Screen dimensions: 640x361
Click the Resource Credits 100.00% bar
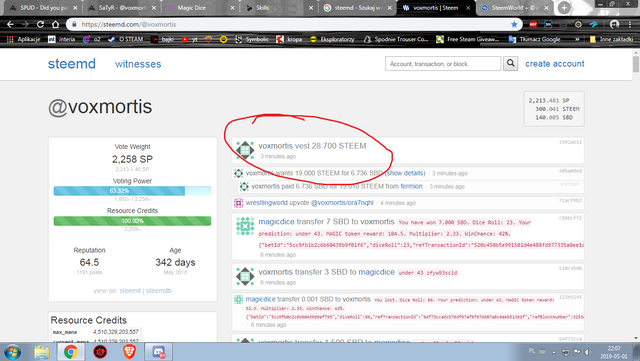pyautogui.click(x=132, y=221)
